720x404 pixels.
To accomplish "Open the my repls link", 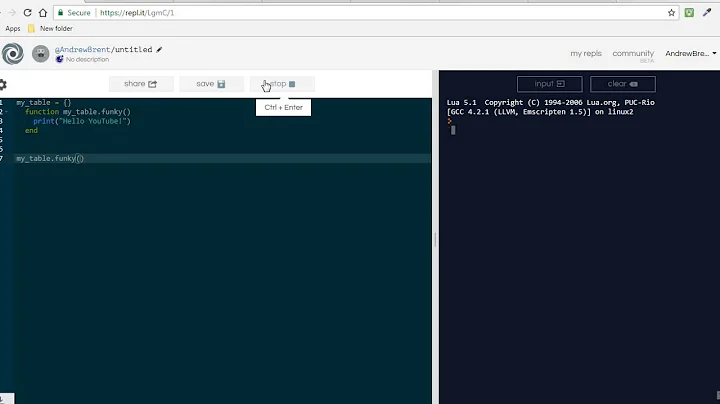I will (x=586, y=54).
